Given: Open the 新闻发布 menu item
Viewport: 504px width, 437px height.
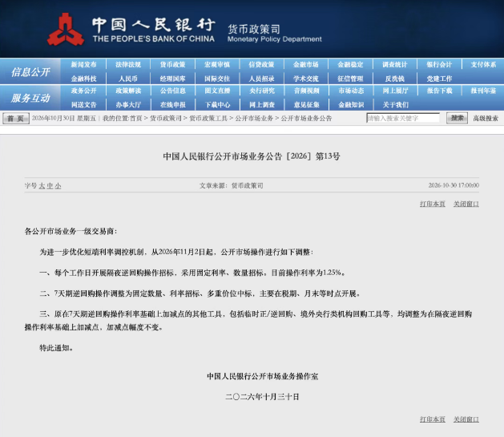Looking at the screenshot, I should click(x=83, y=65).
